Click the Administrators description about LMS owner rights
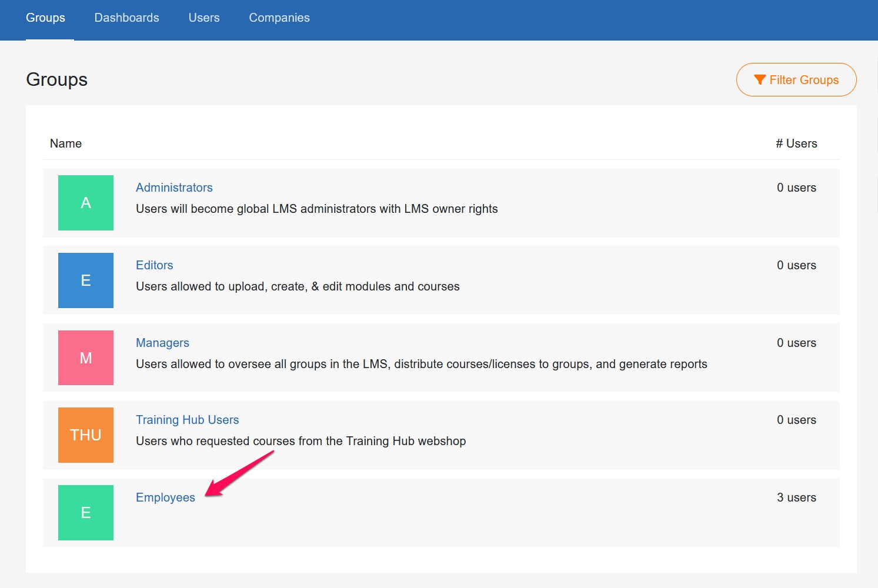 tap(317, 209)
